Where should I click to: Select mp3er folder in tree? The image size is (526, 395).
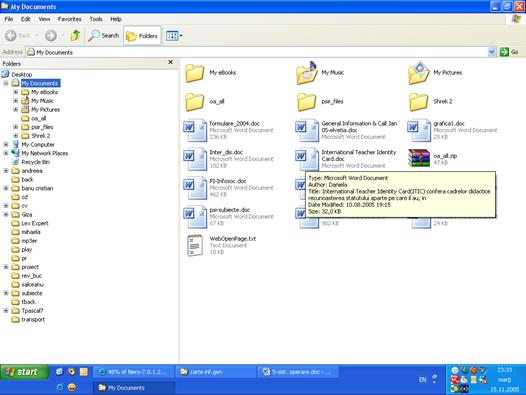(29, 241)
